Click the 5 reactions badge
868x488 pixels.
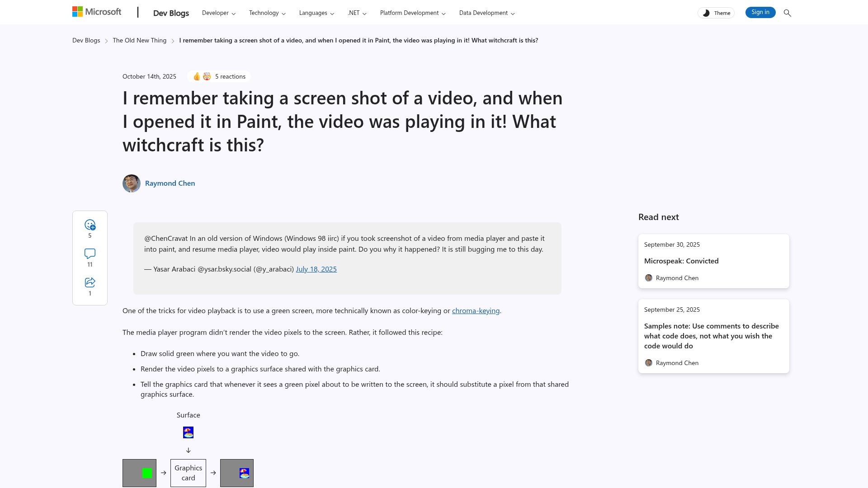(219, 76)
